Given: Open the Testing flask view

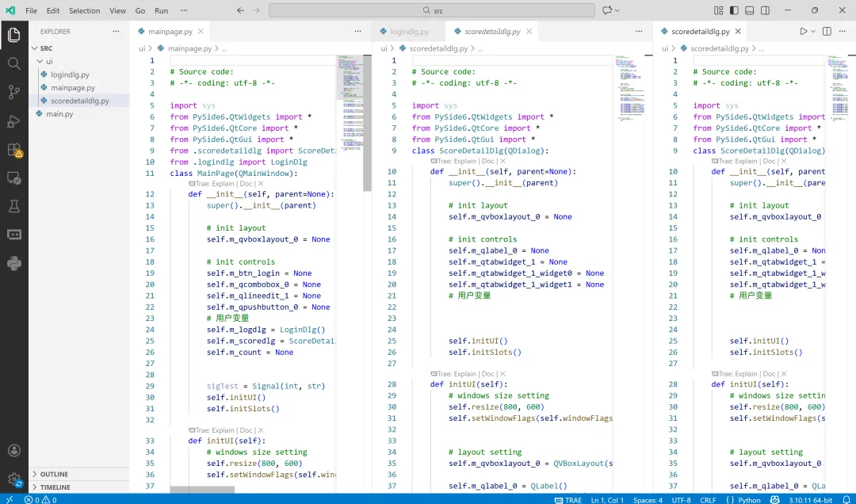Looking at the screenshot, I should coord(13,206).
